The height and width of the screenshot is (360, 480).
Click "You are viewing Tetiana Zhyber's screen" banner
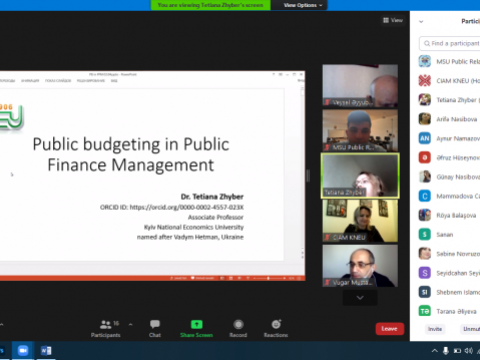coord(210,5)
